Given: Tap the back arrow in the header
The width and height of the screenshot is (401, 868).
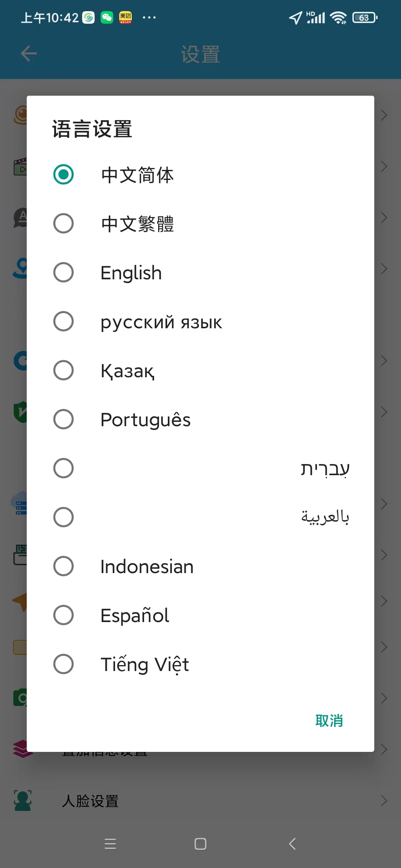Looking at the screenshot, I should (x=29, y=54).
